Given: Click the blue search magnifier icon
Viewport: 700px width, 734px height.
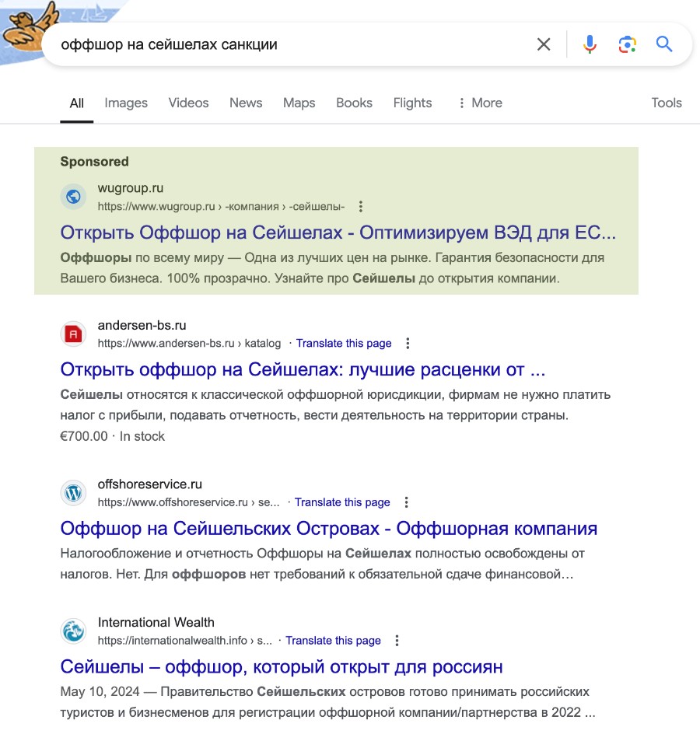Looking at the screenshot, I should (x=664, y=44).
